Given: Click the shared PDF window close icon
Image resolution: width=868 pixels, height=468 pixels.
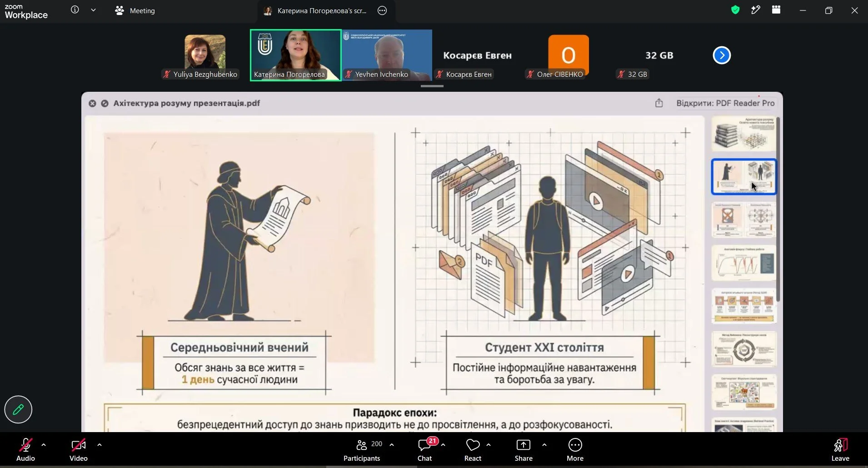Looking at the screenshot, I should pos(92,104).
